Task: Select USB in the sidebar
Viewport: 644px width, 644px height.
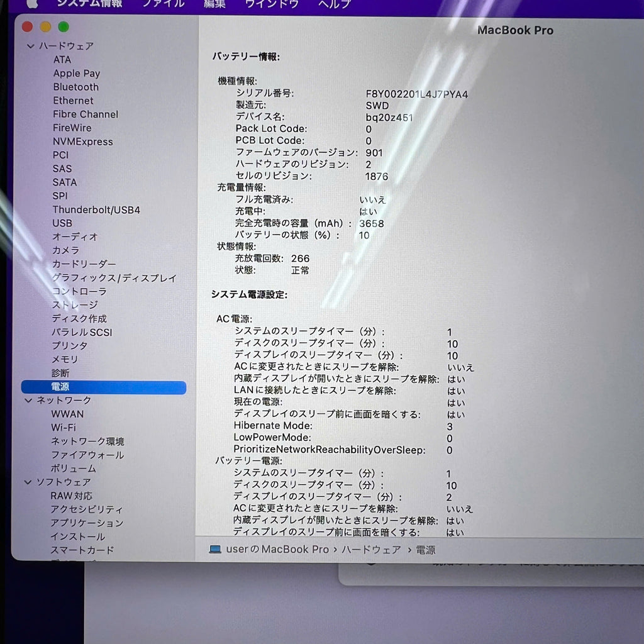Action: [62, 223]
